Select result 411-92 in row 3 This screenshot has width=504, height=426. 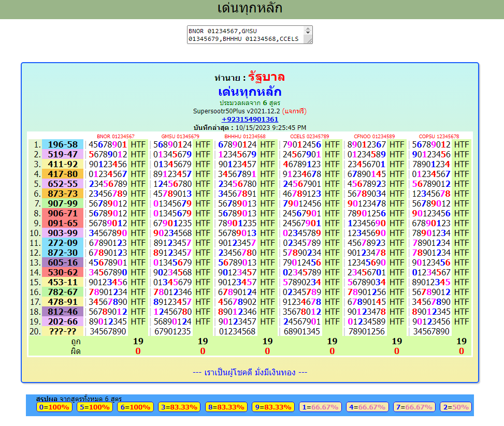[x=63, y=164]
